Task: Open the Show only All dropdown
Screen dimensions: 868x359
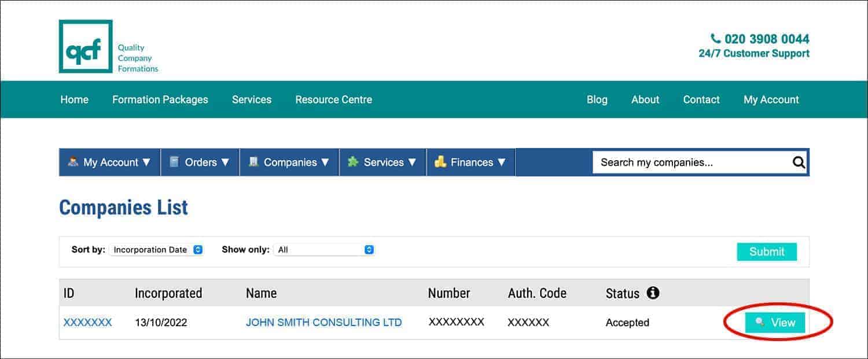Action: pyautogui.click(x=325, y=249)
